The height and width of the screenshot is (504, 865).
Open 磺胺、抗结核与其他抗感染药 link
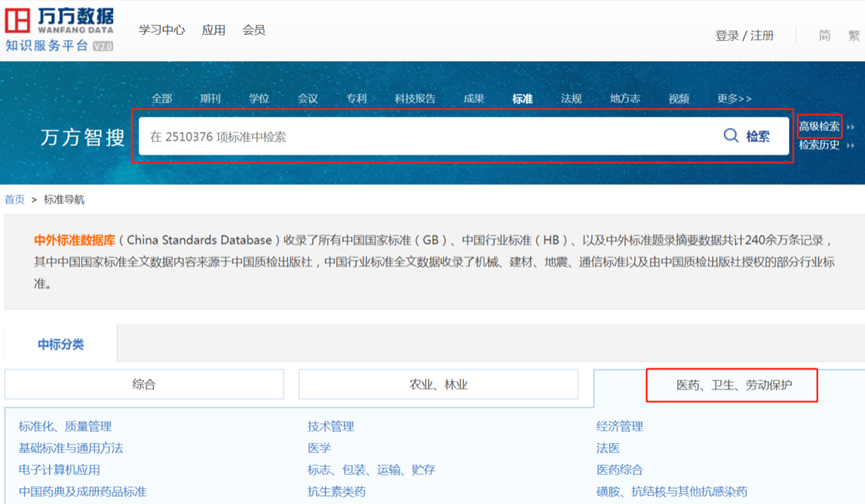coord(672,492)
